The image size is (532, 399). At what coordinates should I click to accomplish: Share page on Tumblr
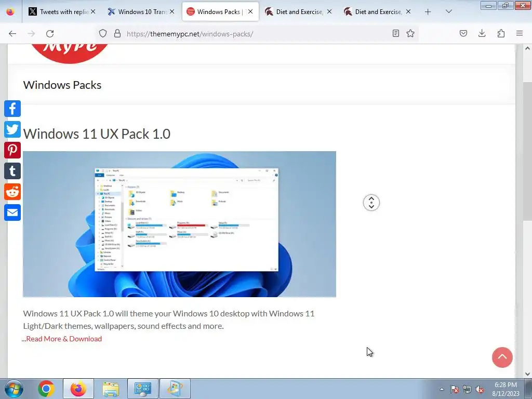pos(12,171)
